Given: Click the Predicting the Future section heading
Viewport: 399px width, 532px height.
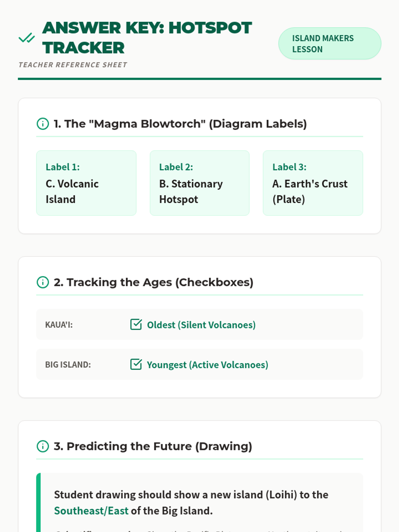Looking at the screenshot, I should click(x=153, y=446).
